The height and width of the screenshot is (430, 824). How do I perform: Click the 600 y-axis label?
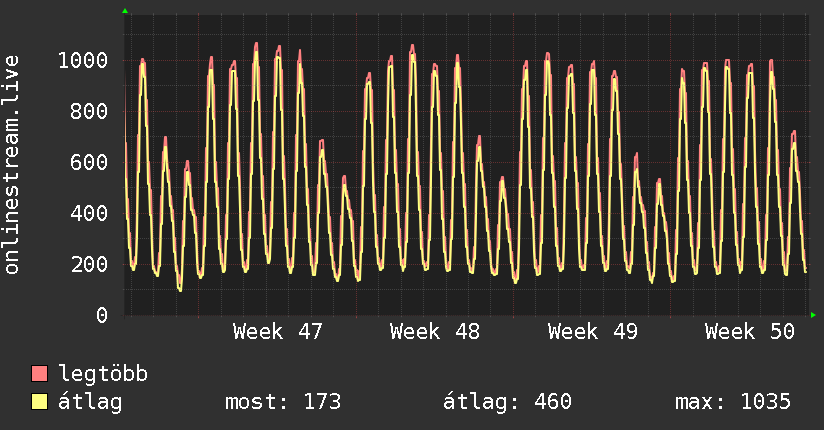(89, 162)
